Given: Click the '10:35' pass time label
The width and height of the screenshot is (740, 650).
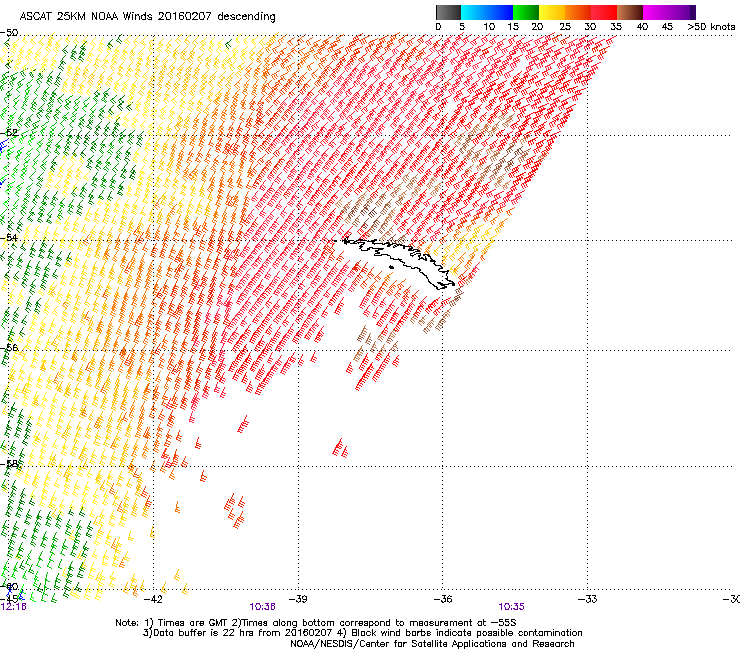Looking at the screenshot, I should click(512, 607).
